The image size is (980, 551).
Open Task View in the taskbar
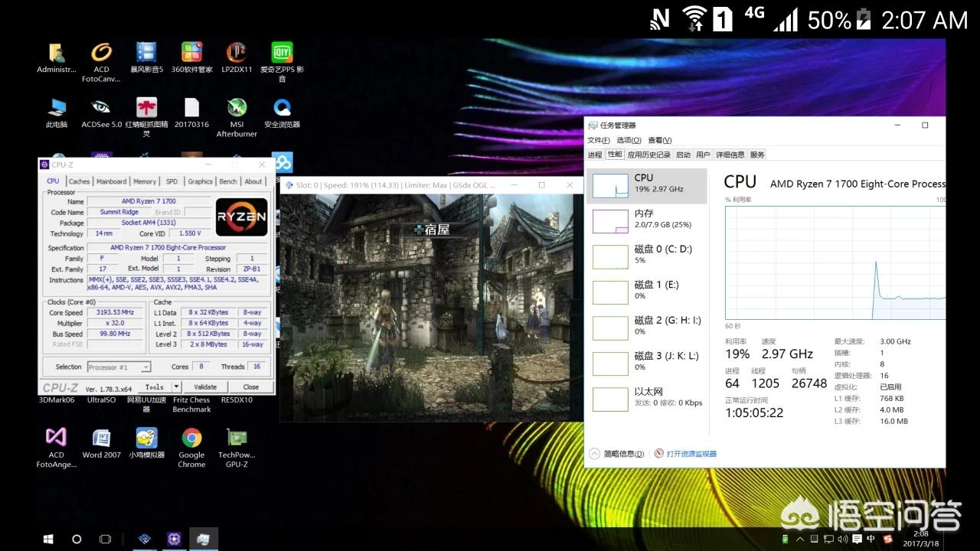click(106, 539)
